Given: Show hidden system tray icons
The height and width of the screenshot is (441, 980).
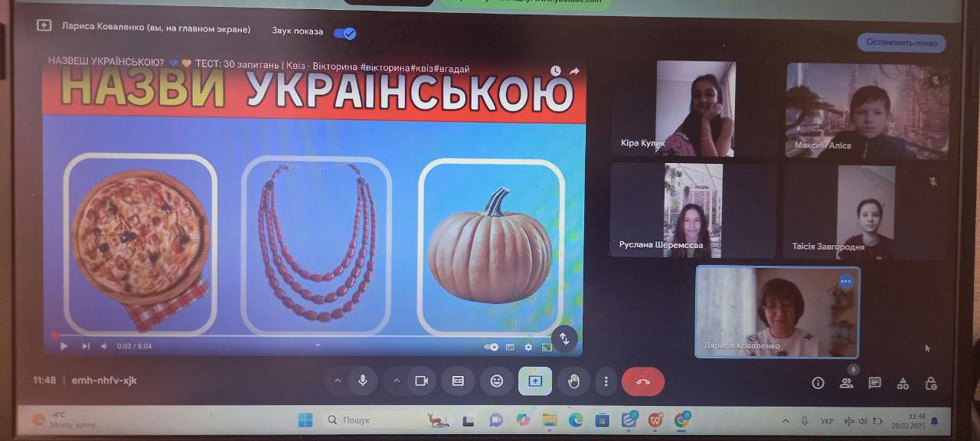Looking at the screenshot, I should [786, 421].
